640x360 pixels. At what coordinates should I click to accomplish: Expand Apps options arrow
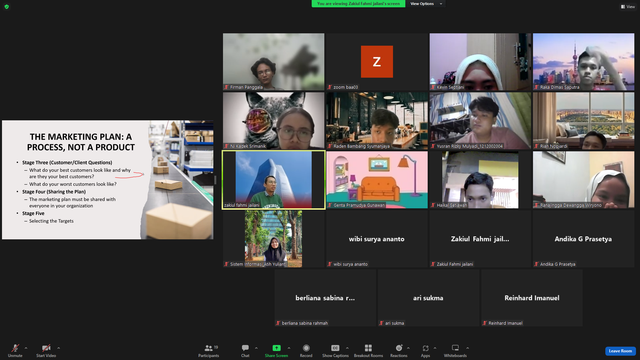tap(435, 348)
